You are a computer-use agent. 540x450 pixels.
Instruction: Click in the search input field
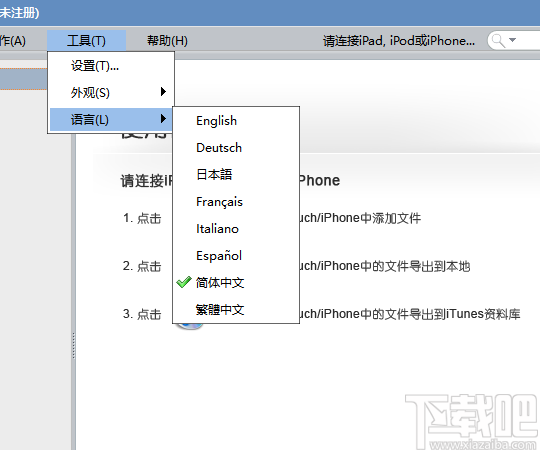tap(528, 41)
